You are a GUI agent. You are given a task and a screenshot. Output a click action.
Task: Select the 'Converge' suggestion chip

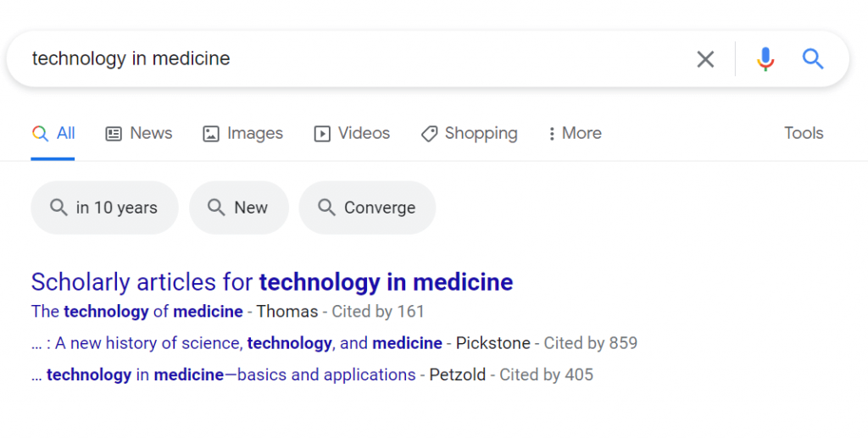pos(368,208)
